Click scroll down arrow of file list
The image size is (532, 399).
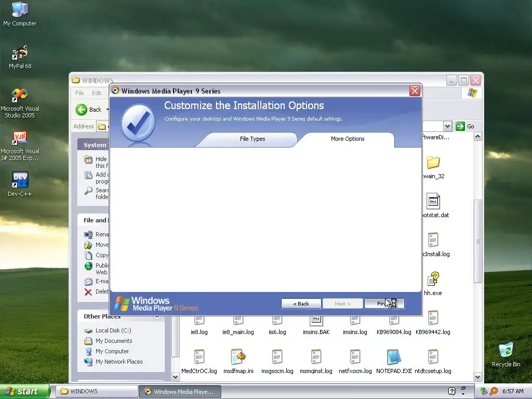(x=478, y=377)
